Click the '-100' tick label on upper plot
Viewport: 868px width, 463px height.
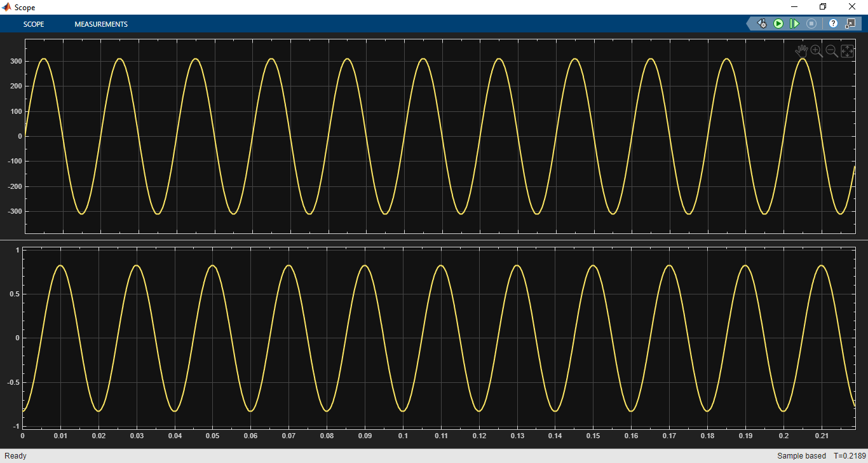pyautogui.click(x=14, y=162)
